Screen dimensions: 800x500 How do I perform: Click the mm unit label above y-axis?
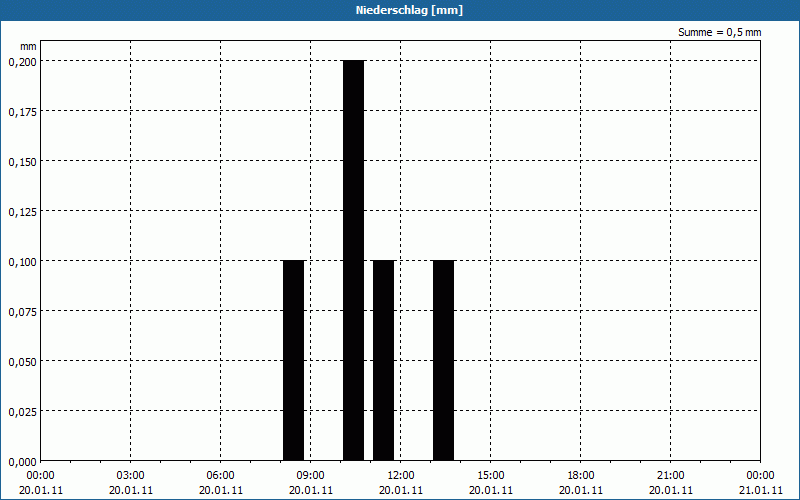click(29, 46)
